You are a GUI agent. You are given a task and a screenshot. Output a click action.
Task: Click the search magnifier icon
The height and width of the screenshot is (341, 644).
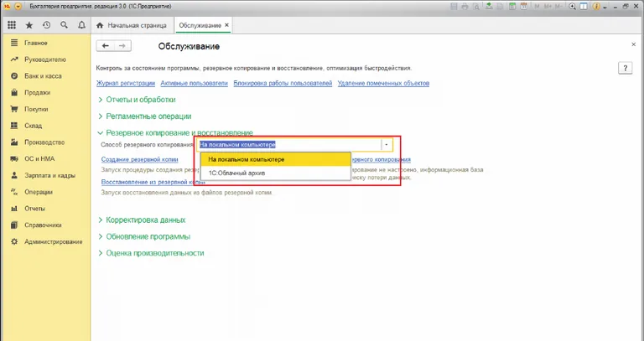coord(64,25)
